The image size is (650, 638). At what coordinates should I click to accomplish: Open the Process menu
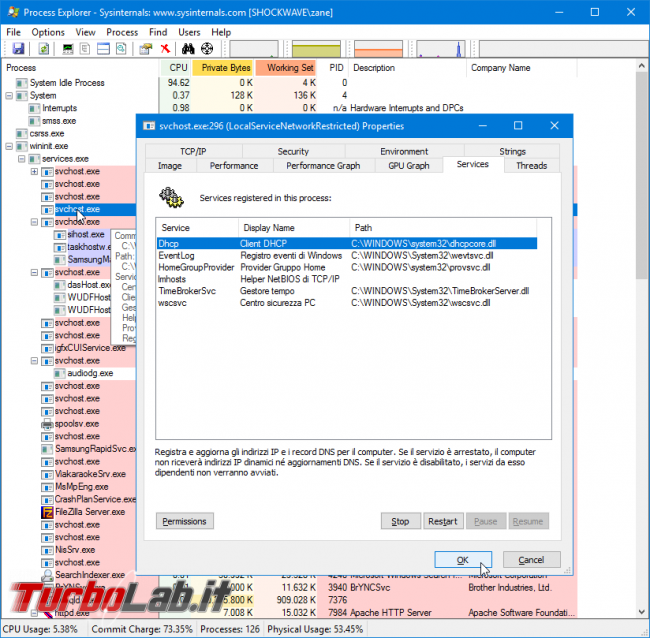tap(122, 32)
